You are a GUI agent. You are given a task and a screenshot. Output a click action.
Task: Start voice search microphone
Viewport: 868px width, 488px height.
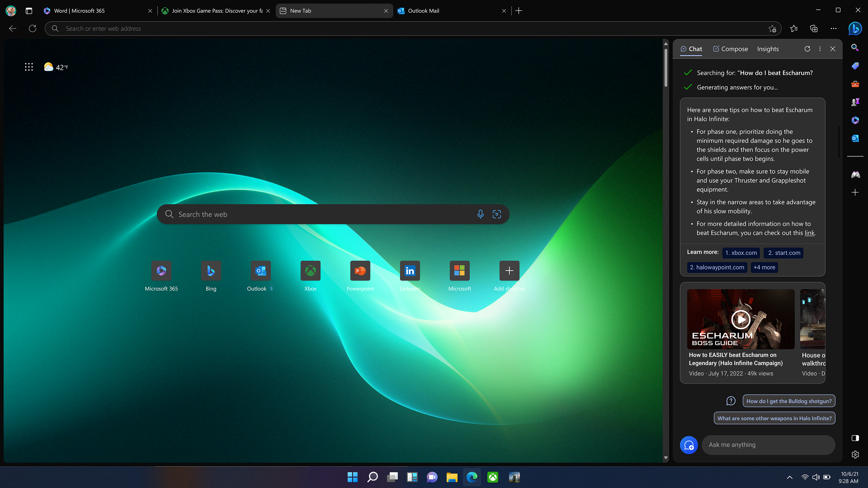pyautogui.click(x=481, y=214)
